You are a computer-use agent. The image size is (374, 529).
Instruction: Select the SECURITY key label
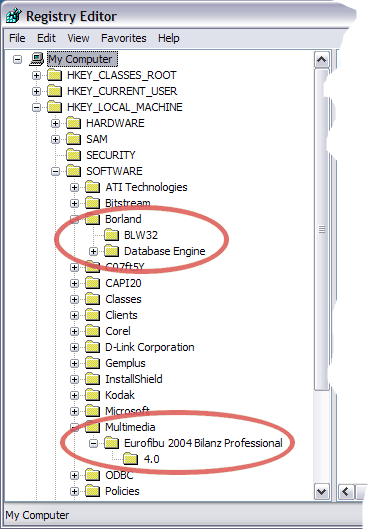[111, 155]
